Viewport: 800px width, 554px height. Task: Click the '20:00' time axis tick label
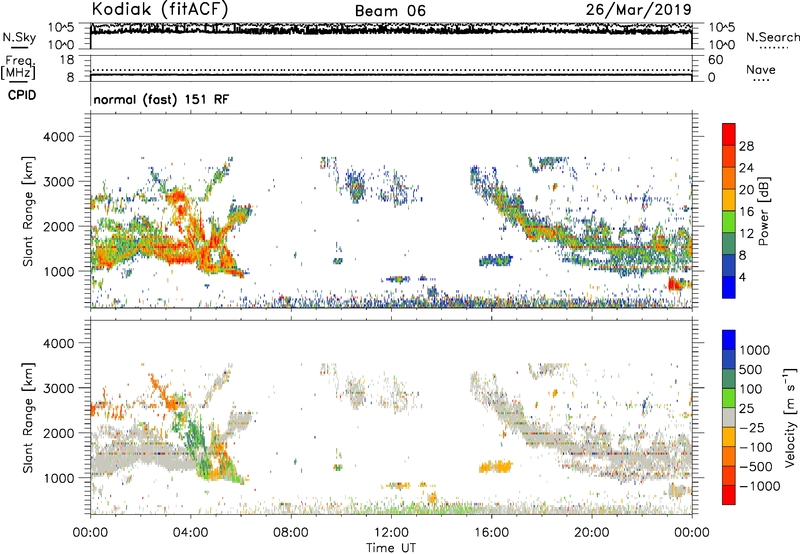click(x=591, y=533)
